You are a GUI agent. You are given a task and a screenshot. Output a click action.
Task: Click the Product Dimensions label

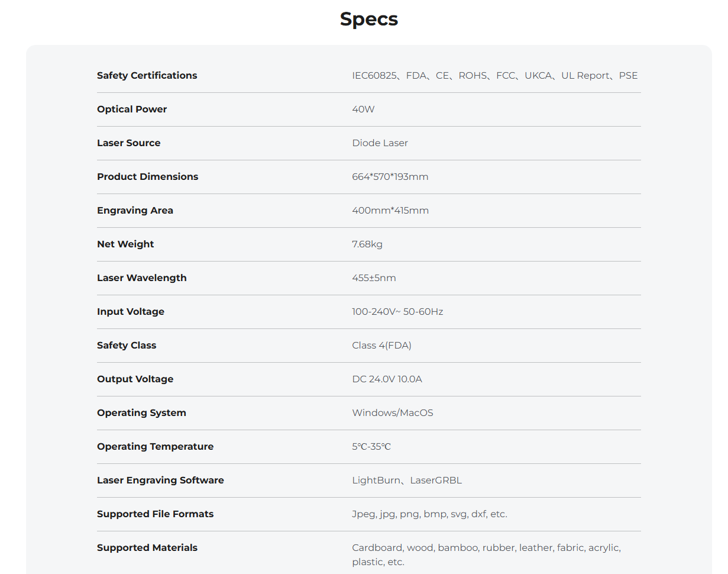(x=148, y=176)
